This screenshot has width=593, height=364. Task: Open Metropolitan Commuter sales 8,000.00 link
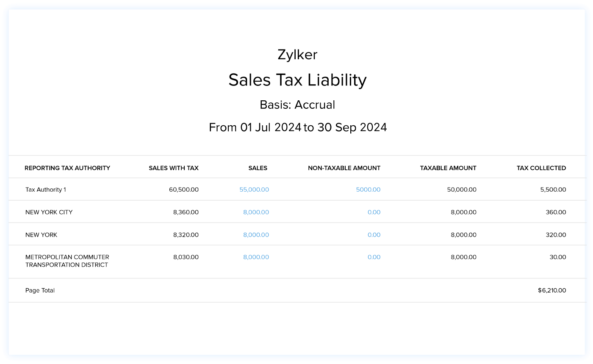pyautogui.click(x=256, y=257)
